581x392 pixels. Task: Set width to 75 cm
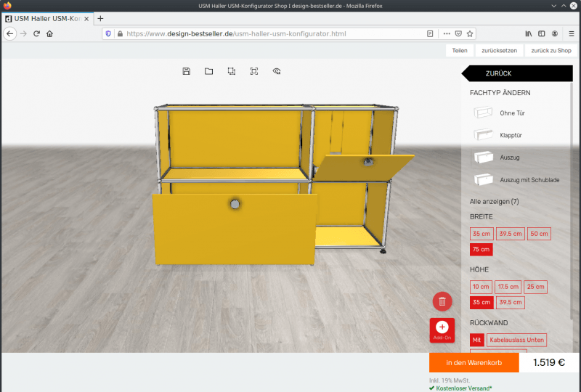click(x=481, y=249)
